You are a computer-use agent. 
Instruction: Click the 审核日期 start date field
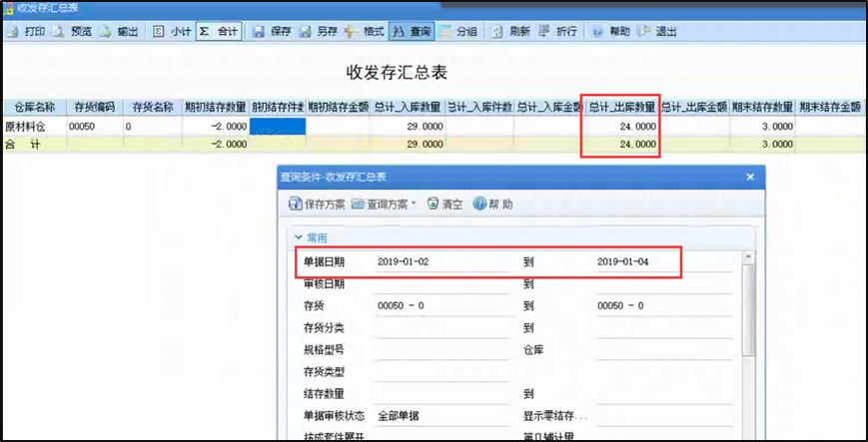441,283
